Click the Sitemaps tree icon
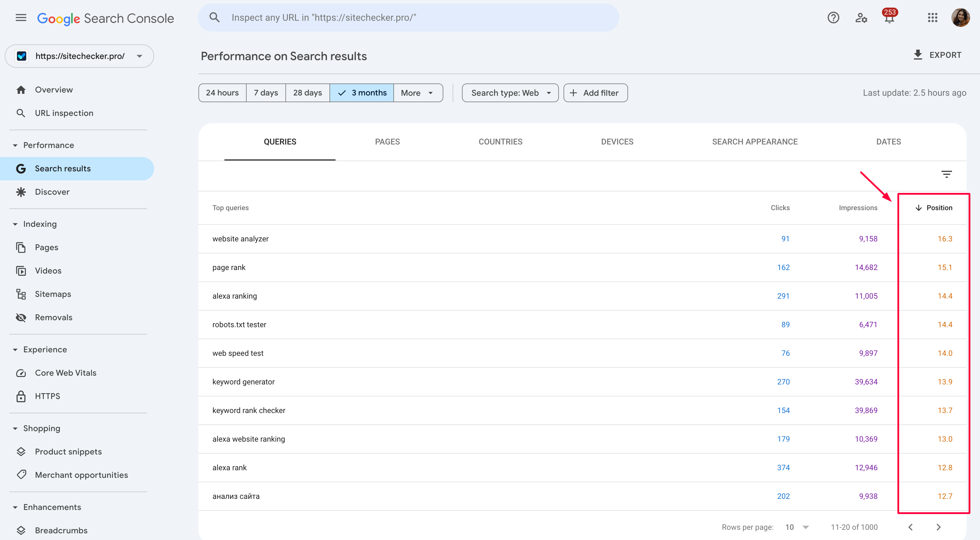Screen dimensions: 980x540 [x=21, y=294]
